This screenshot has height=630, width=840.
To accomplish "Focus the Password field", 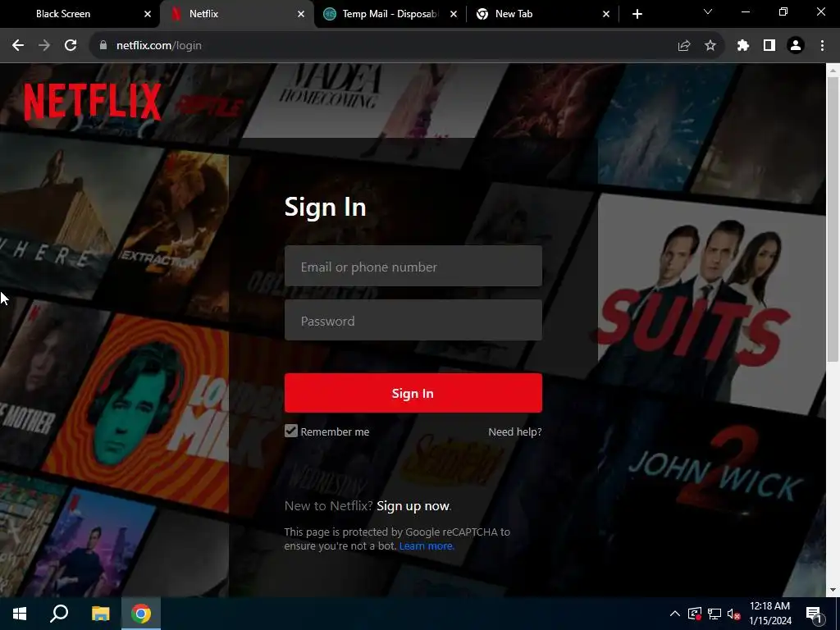I will 413,321.
